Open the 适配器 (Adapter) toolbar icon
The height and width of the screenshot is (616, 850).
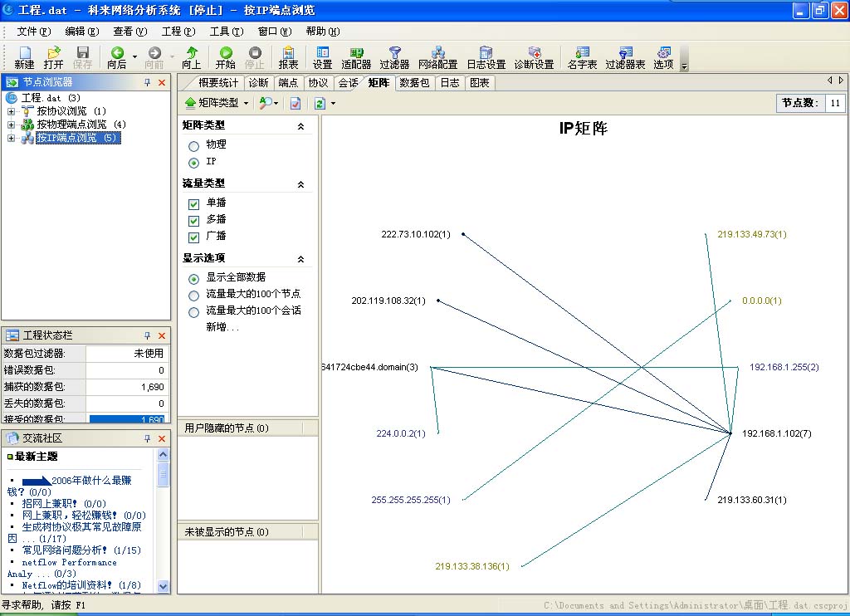tap(356, 57)
